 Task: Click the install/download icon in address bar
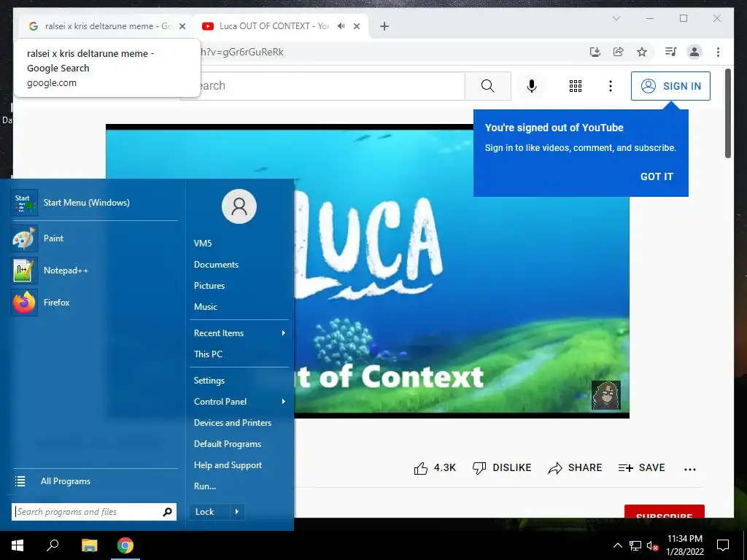coord(595,52)
